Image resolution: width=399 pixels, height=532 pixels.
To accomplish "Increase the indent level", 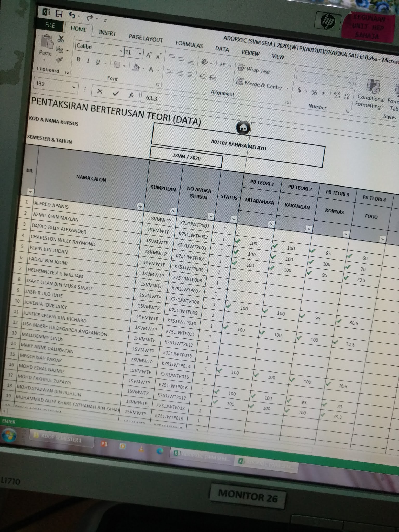I will tap(213, 77).
